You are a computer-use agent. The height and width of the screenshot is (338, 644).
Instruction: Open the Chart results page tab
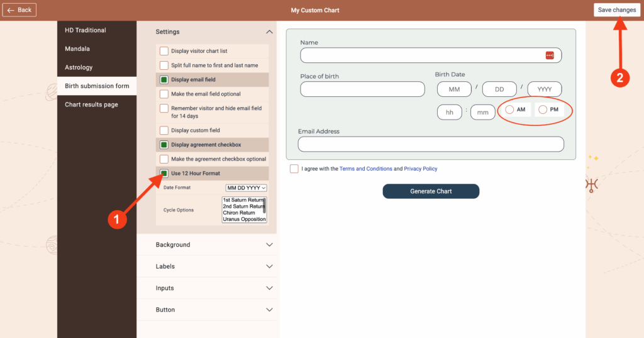point(91,104)
